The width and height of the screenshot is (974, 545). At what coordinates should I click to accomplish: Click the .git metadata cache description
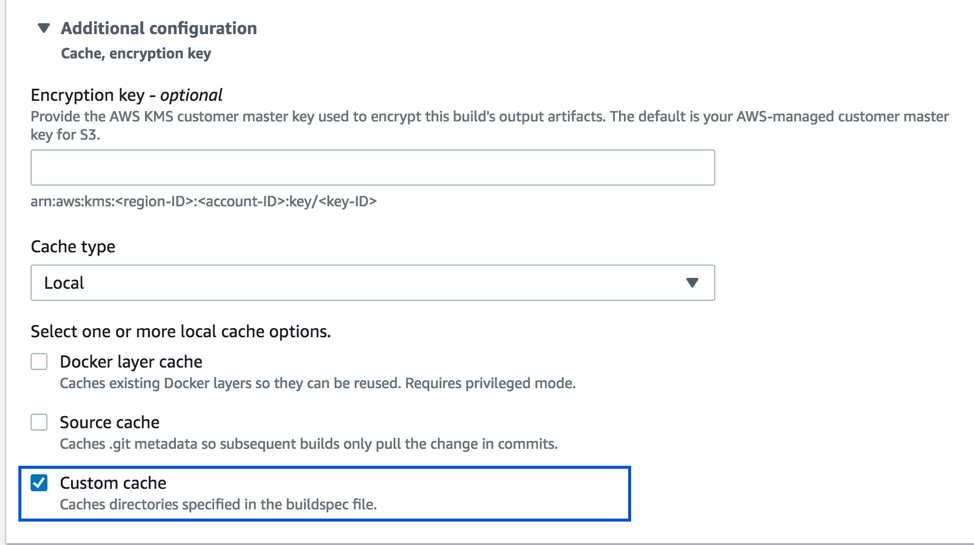click(x=309, y=444)
